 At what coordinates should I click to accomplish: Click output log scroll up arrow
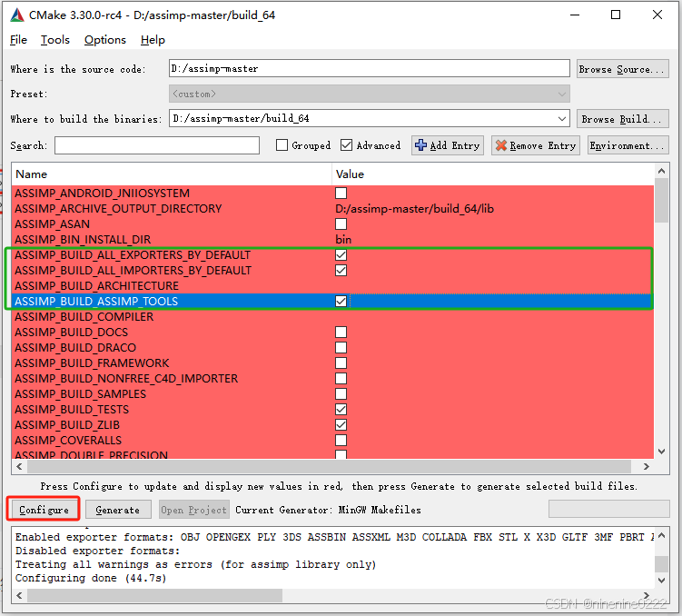tap(661, 535)
